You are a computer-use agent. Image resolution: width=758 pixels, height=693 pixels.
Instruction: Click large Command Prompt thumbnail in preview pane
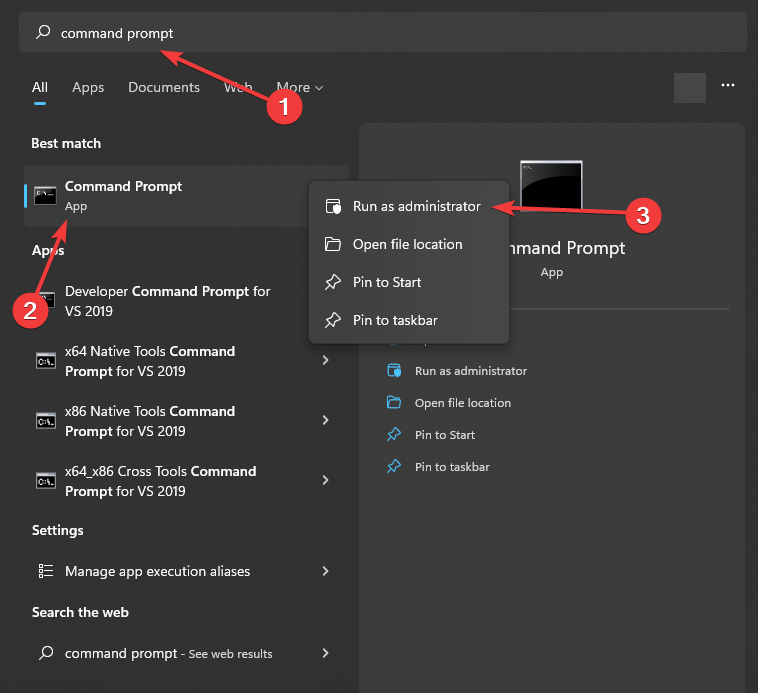click(551, 185)
